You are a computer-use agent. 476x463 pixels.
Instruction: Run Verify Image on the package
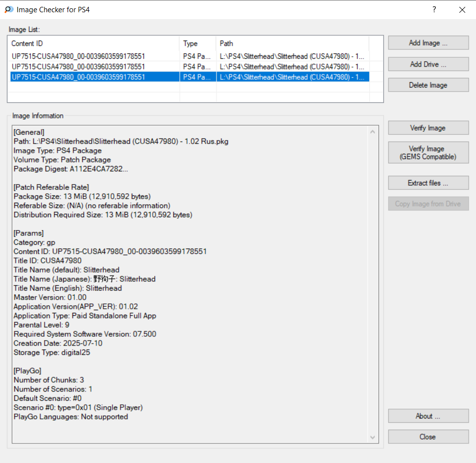tap(428, 128)
